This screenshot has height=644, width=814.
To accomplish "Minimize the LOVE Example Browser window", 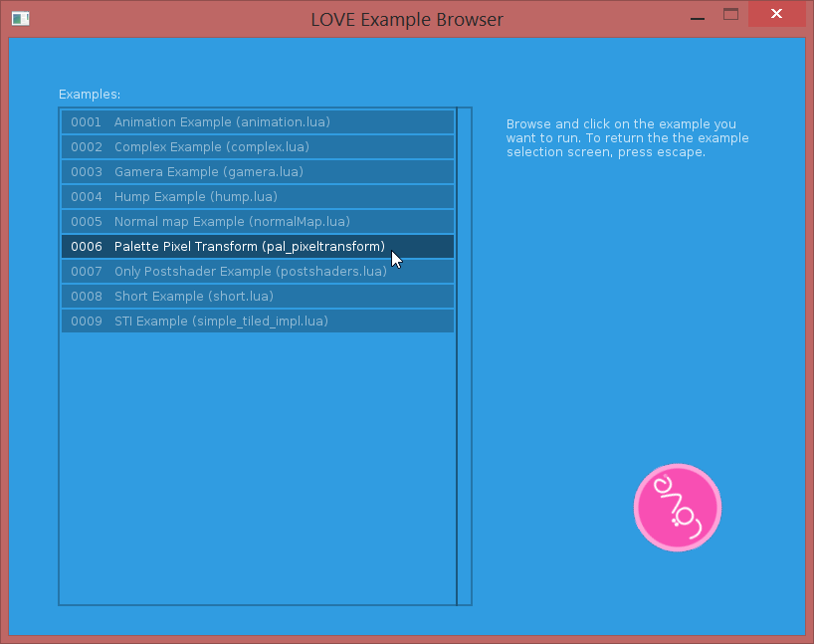I will tap(698, 18).
